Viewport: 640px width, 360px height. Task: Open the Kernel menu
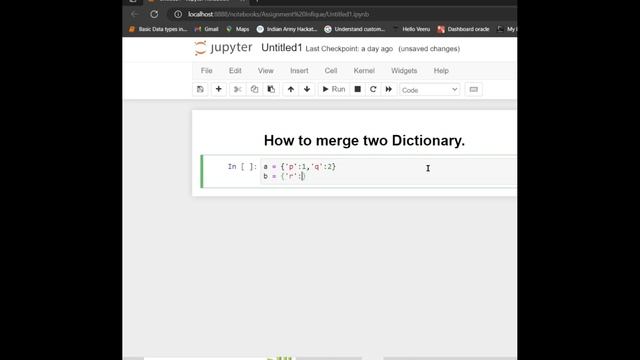(364, 71)
